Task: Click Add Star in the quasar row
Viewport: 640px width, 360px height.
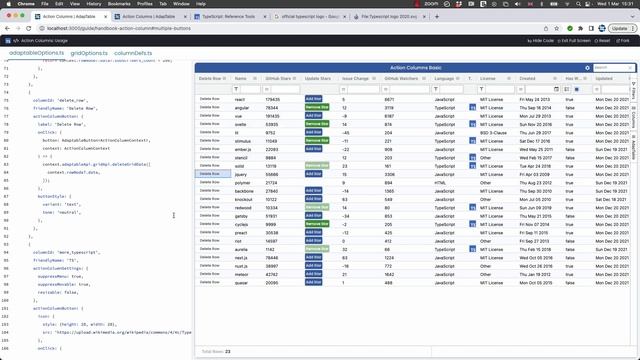Action: click(313, 282)
